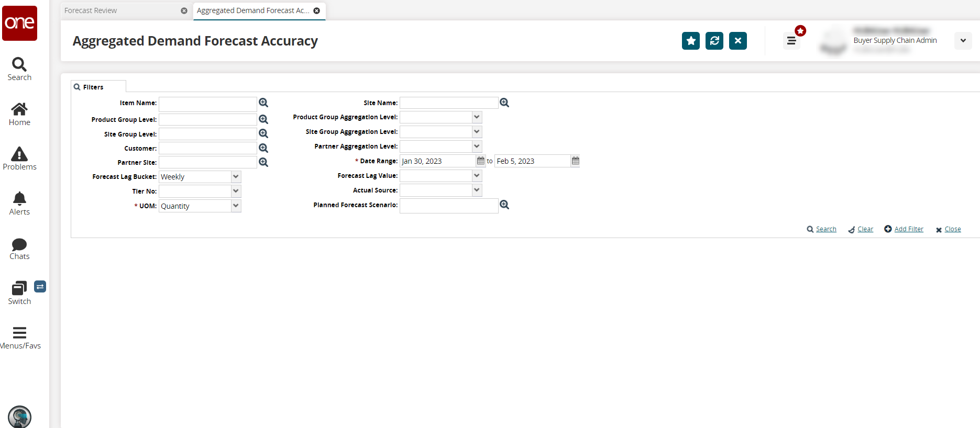Click the Clear filters link
The height and width of the screenshot is (428, 980).
tap(861, 229)
